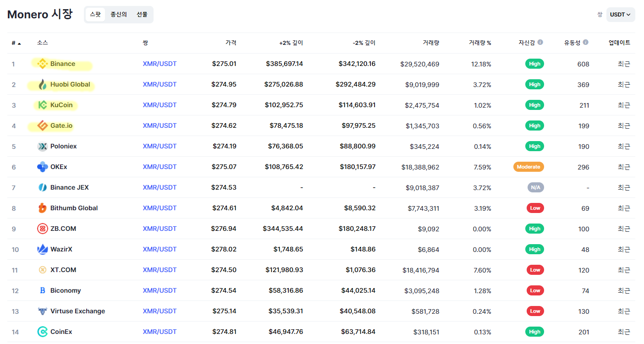644x344 pixels.
Task: Switch to the 종신의 tab
Action: [x=119, y=15]
